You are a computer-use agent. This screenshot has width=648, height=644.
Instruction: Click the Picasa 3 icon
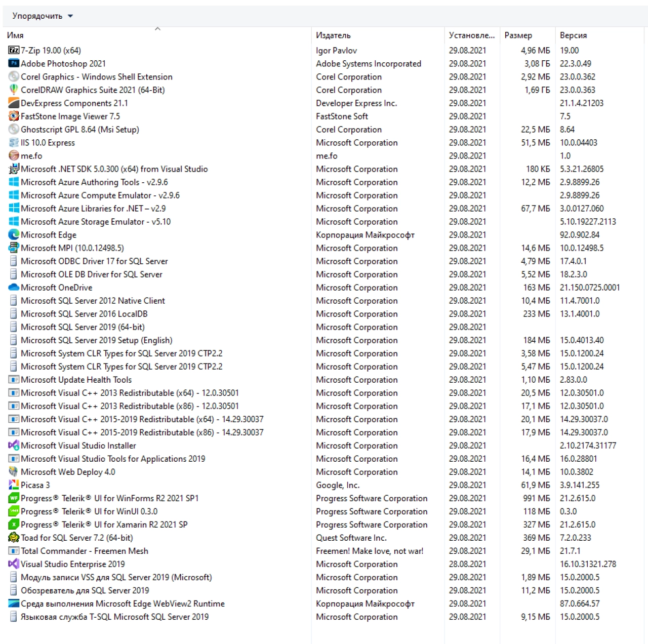[14, 485]
